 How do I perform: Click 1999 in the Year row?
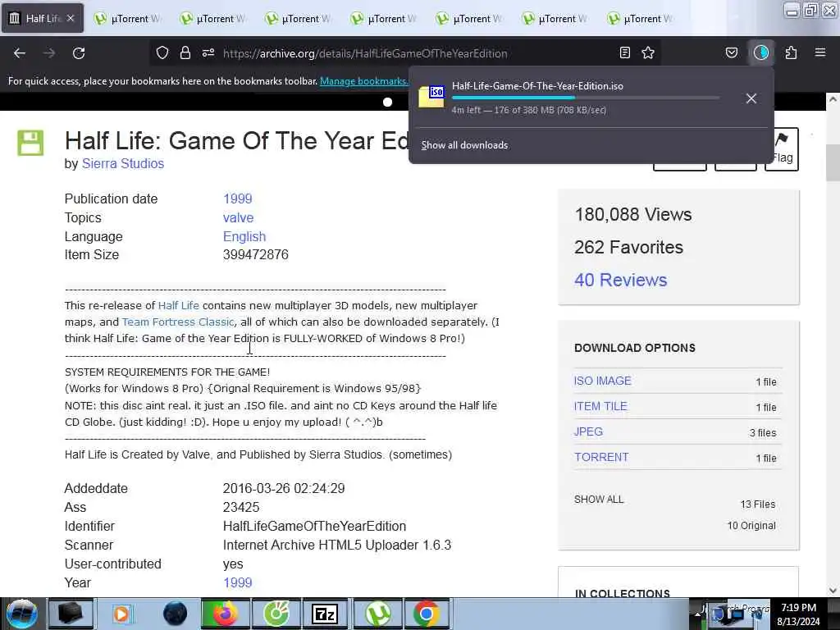pyautogui.click(x=237, y=583)
